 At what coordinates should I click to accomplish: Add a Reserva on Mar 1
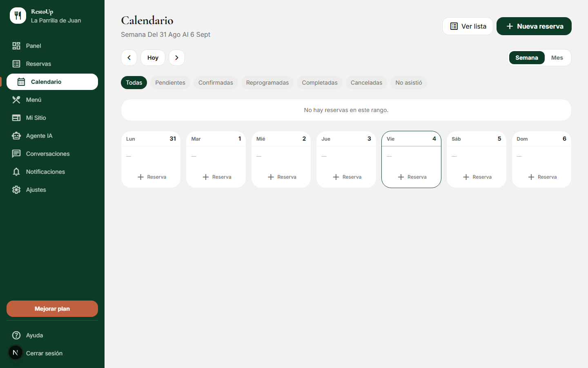click(x=217, y=177)
